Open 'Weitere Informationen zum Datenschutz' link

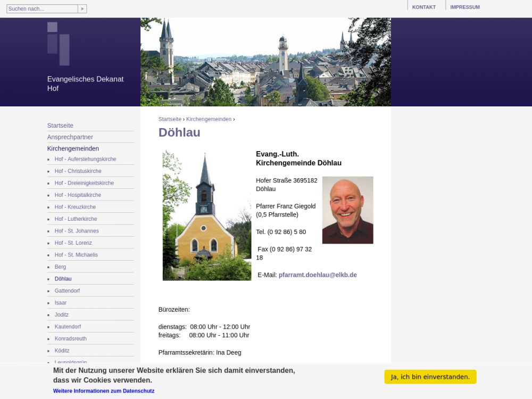click(x=104, y=391)
